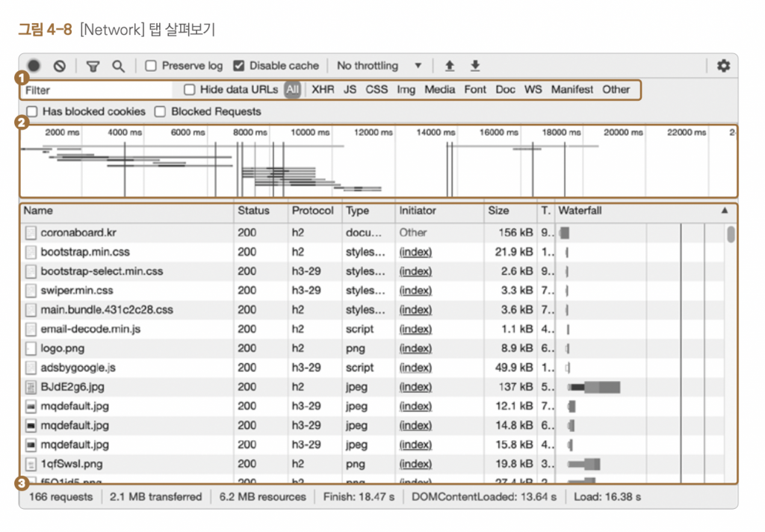This screenshot has height=532, width=765.
Task: Click file icon of adsbygoogle.js row
Action: (31, 368)
